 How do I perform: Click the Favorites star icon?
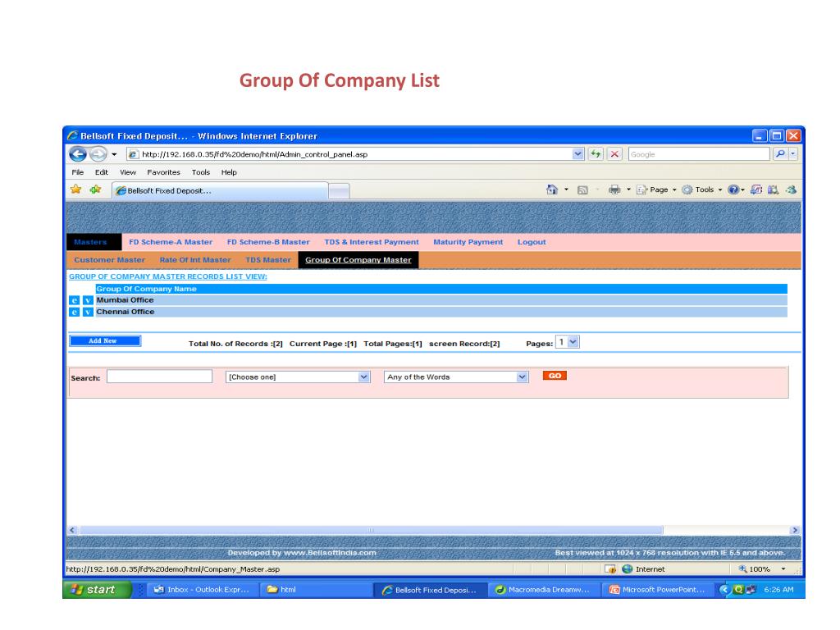(x=76, y=189)
